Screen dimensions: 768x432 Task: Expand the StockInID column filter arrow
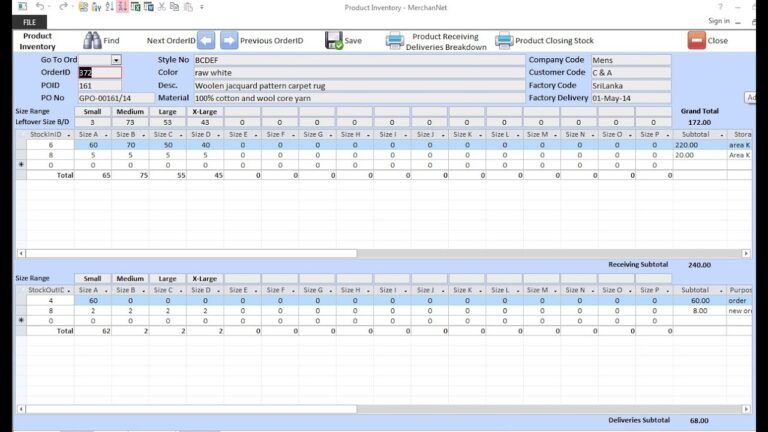68,134
